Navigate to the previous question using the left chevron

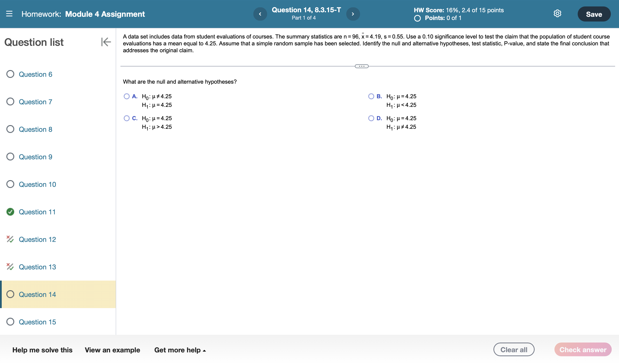[x=260, y=14]
